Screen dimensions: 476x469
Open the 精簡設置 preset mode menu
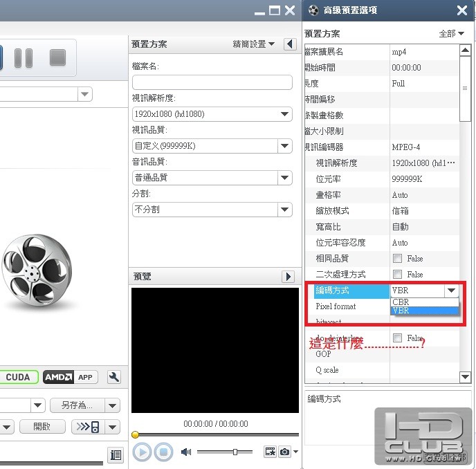[253, 44]
